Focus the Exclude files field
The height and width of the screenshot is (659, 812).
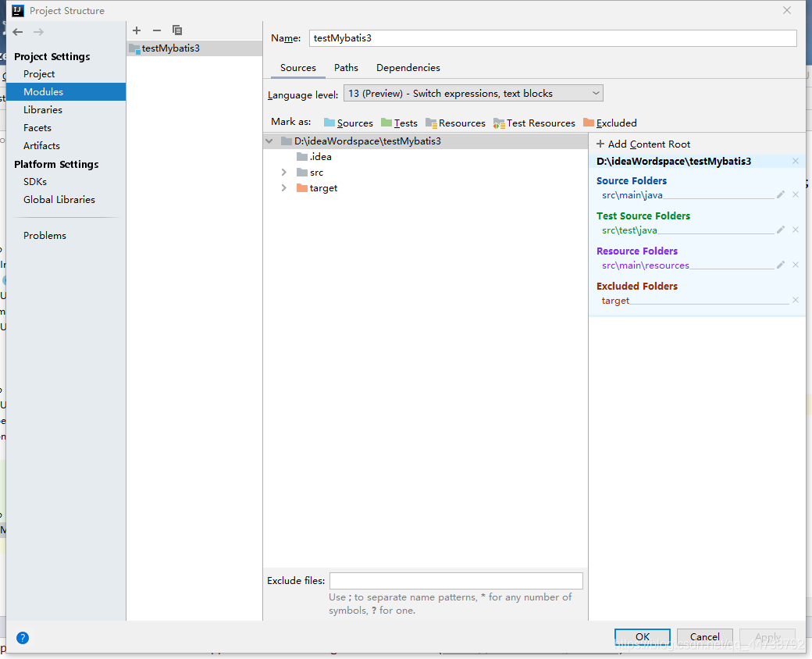coord(456,581)
